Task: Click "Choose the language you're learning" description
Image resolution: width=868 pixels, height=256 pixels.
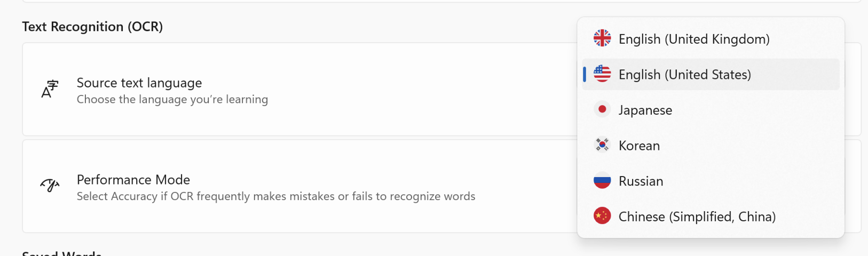Action: (x=172, y=99)
